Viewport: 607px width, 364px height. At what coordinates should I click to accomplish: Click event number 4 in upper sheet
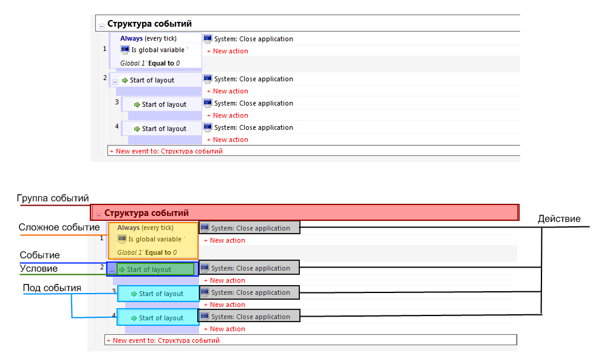[117, 126]
